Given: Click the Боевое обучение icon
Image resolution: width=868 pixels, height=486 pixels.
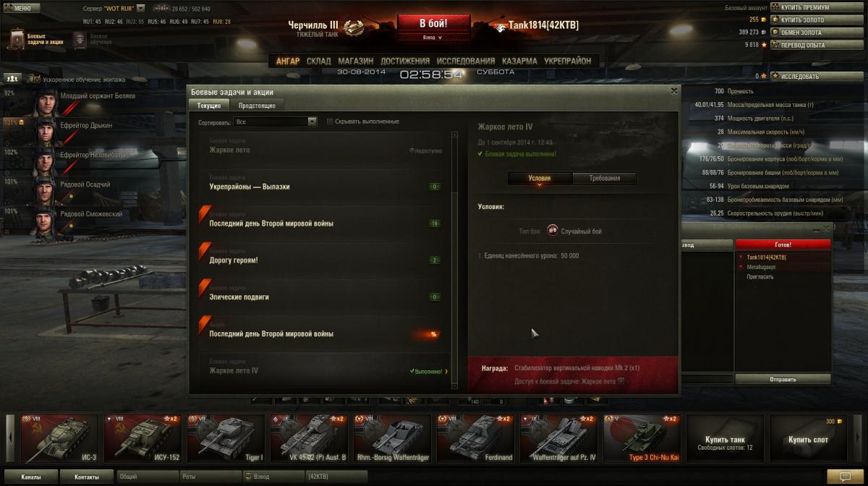Looking at the screenshot, I should pyautogui.click(x=79, y=39).
